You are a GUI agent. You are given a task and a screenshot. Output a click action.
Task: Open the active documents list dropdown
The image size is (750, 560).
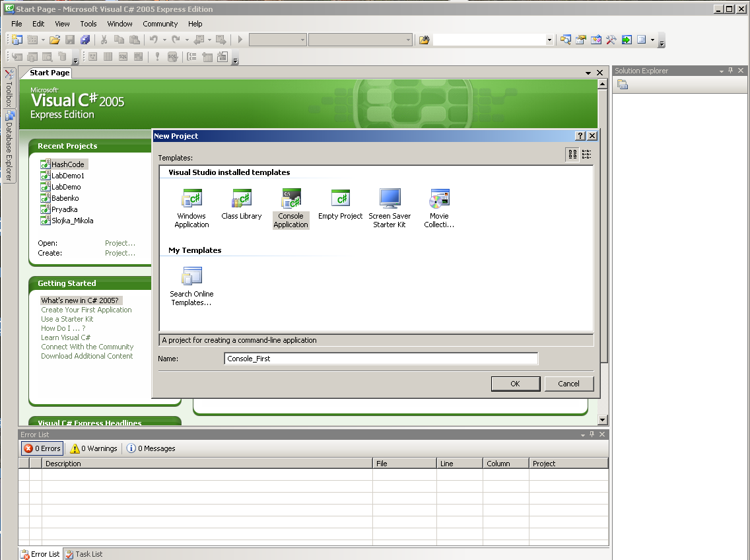tap(588, 73)
